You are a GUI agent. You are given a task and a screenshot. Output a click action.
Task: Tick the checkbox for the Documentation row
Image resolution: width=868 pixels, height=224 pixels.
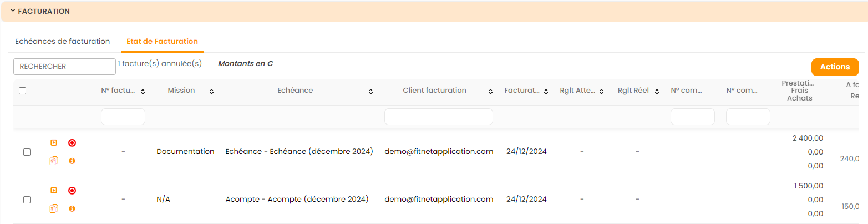pyautogui.click(x=27, y=152)
